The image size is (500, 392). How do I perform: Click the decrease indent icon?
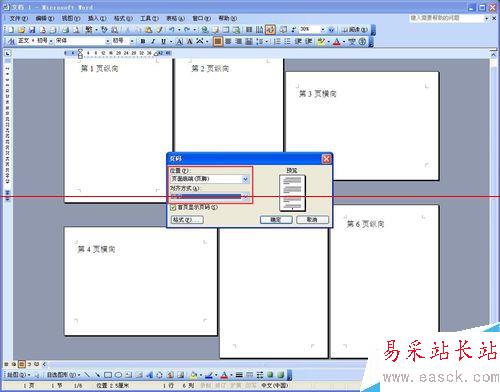(298, 42)
